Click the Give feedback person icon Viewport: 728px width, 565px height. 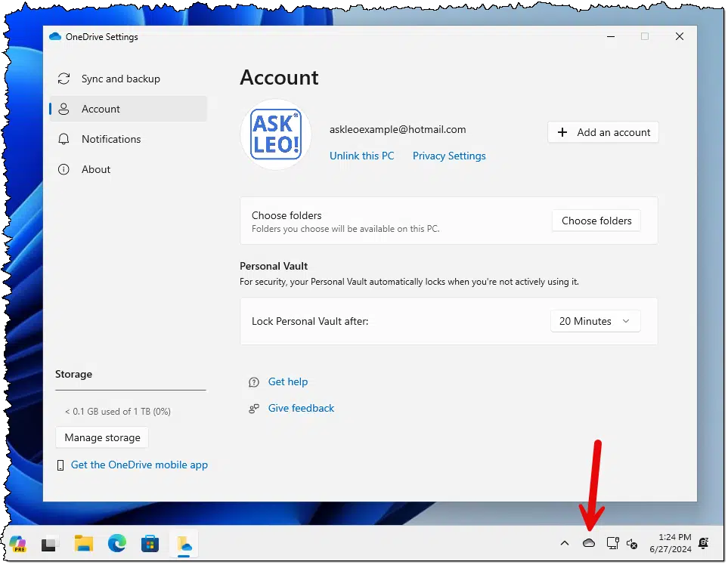pyautogui.click(x=253, y=409)
